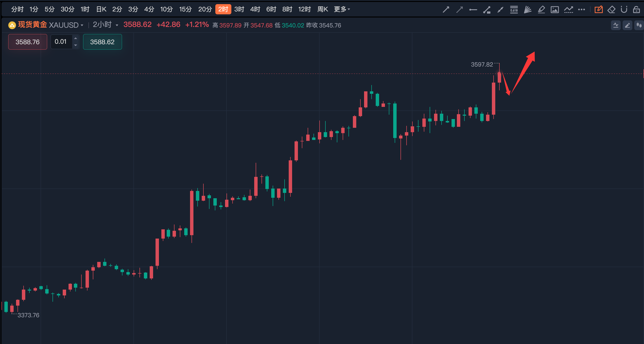Click the gold coin symbol icon
The image size is (644, 344).
(x=12, y=25)
